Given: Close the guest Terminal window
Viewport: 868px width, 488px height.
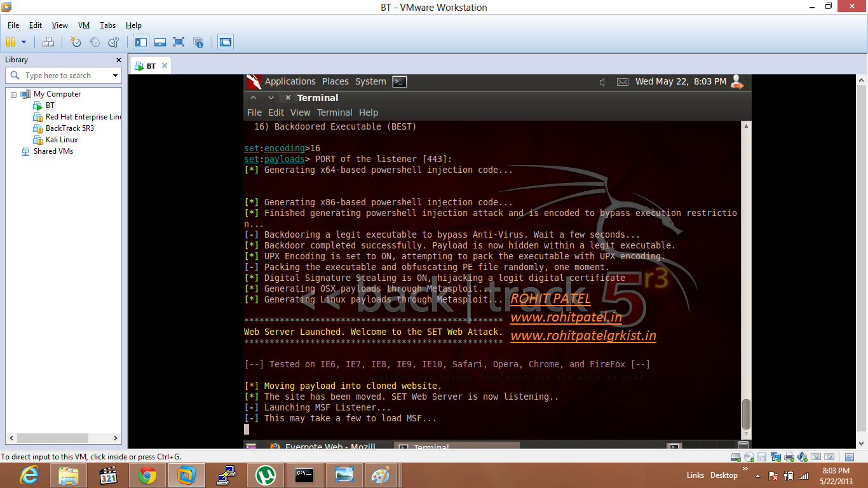Looking at the screenshot, I should click(x=288, y=98).
